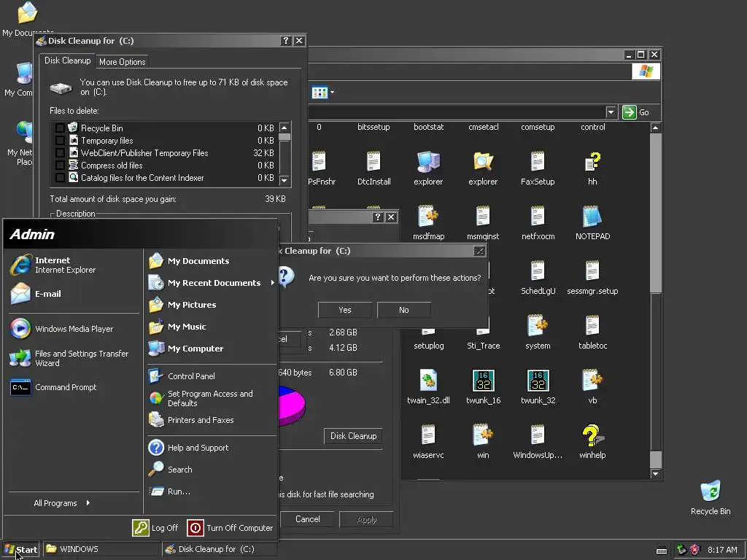Click Yes to confirm cleanup actions
The image size is (747, 560).
pos(345,310)
